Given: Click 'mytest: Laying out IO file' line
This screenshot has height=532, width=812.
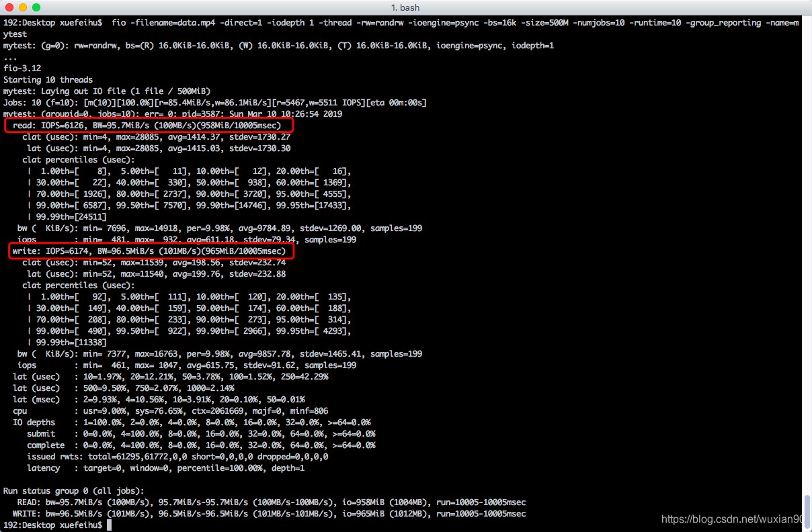Looking at the screenshot, I should click(x=106, y=91).
